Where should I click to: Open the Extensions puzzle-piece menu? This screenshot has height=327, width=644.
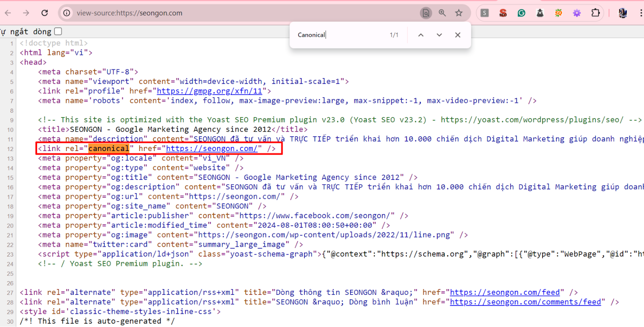[x=596, y=13]
